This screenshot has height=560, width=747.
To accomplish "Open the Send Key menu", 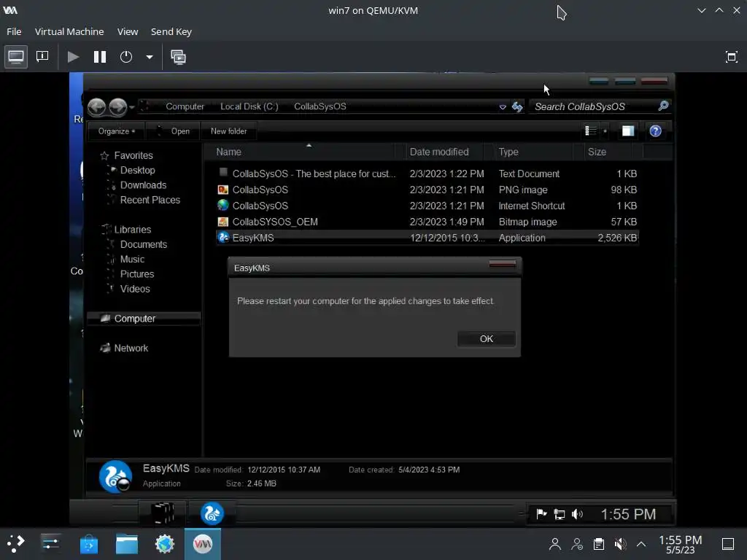I will [171, 31].
